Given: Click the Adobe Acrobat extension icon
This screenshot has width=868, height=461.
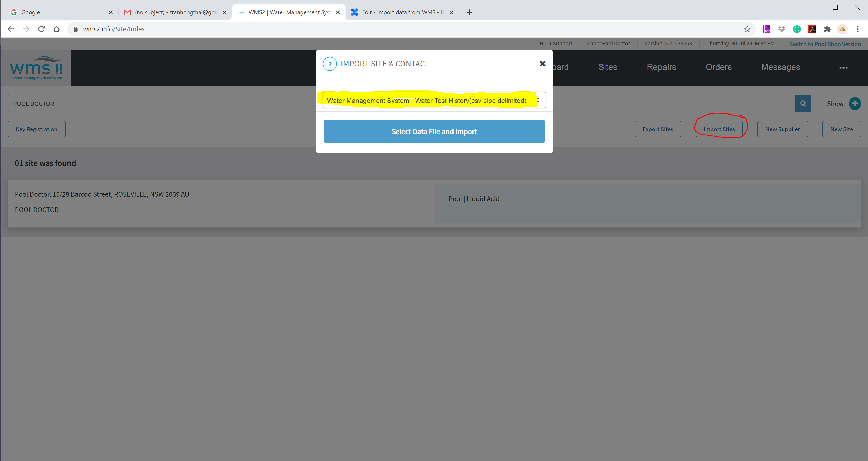Looking at the screenshot, I should 812,29.
